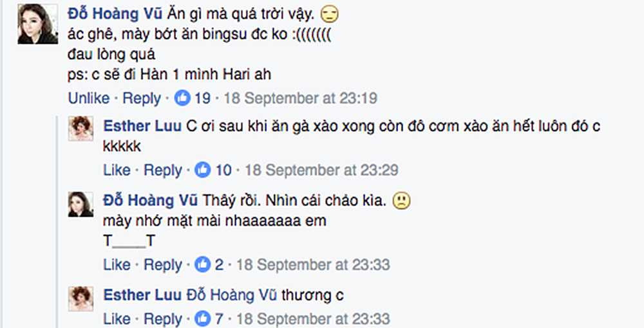Click Esther Luu's avatar on last reply

pyautogui.click(x=81, y=298)
